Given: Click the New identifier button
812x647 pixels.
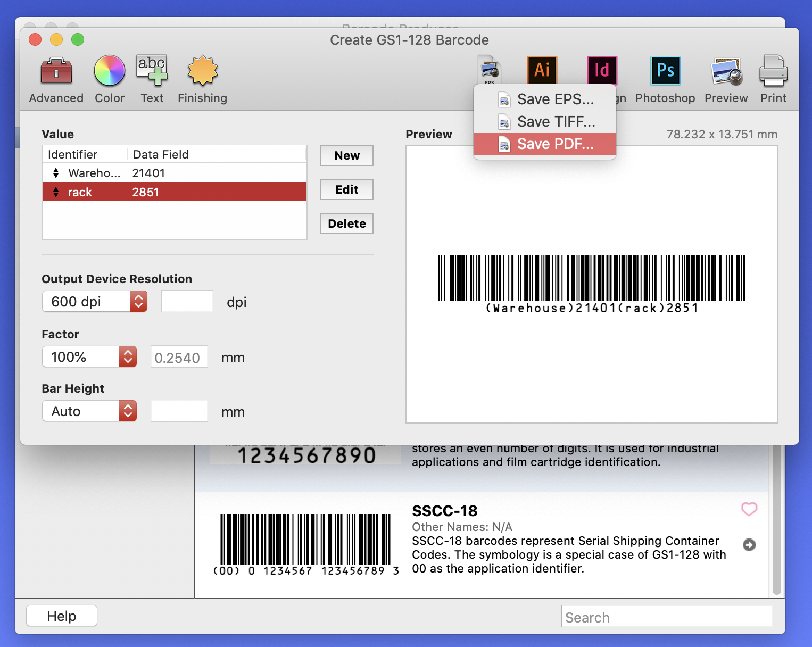Looking at the screenshot, I should point(347,155).
